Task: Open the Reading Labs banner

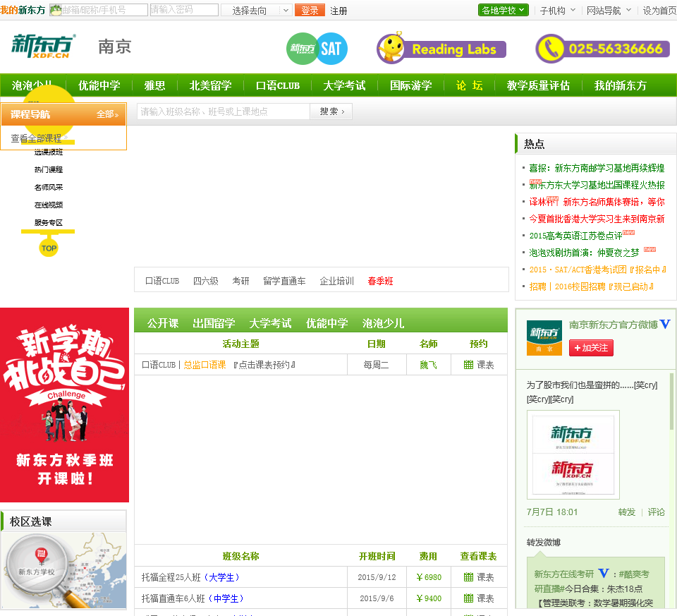Action: click(x=441, y=49)
